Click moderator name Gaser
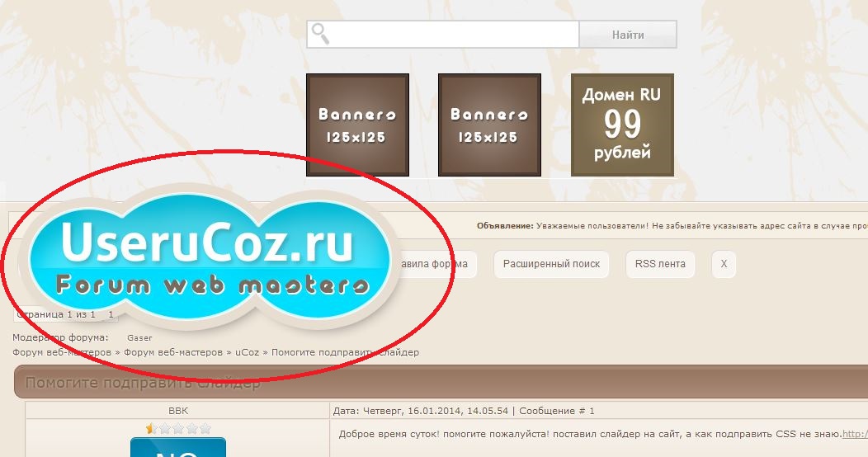Image resolution: width=868 pixels, height=457 pixels. pyautogui.click(x=139, y=337)
